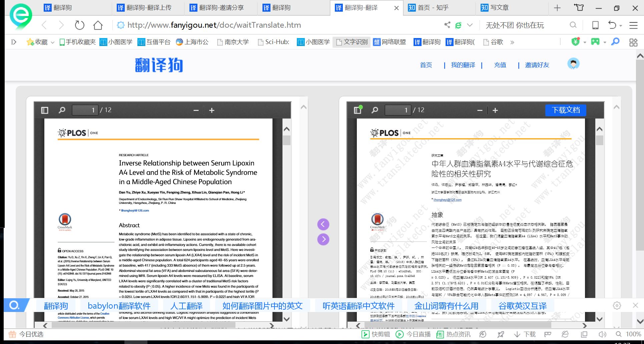Zoom out in right PDF viewer
This screenshot has width=644, height=344.
pyautogui.click(x=480, y=110)
